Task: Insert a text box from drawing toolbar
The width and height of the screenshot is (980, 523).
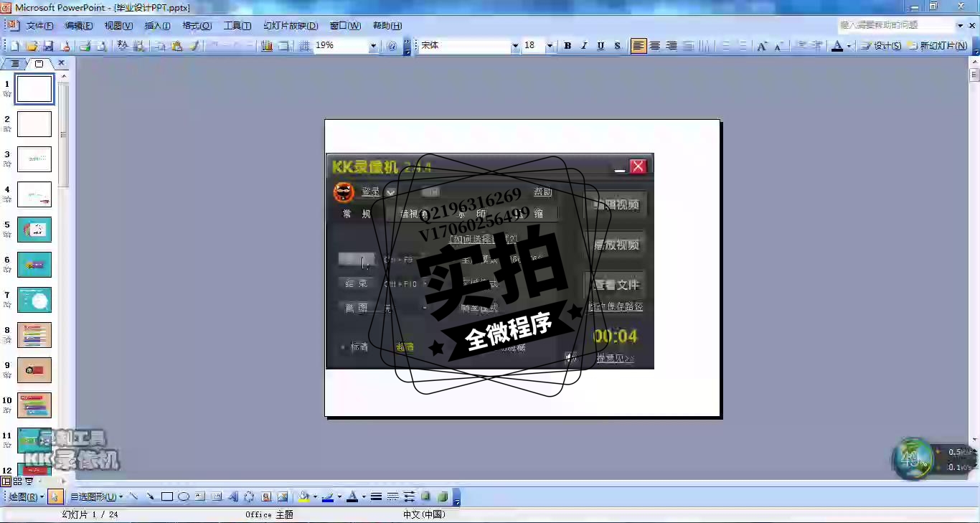Action: click(x=199, y=496)
